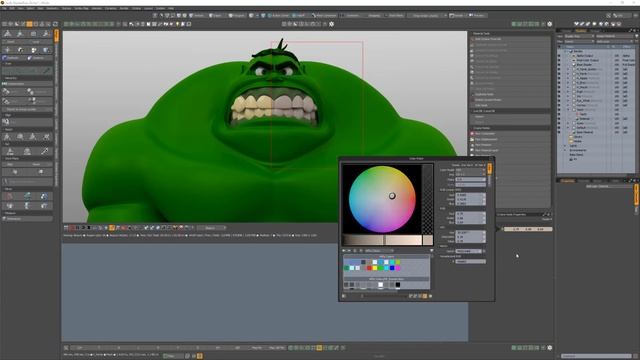Click the Green value field in the Color Picker
This screenshot has height=360, width=640.
tap(470, 199)
